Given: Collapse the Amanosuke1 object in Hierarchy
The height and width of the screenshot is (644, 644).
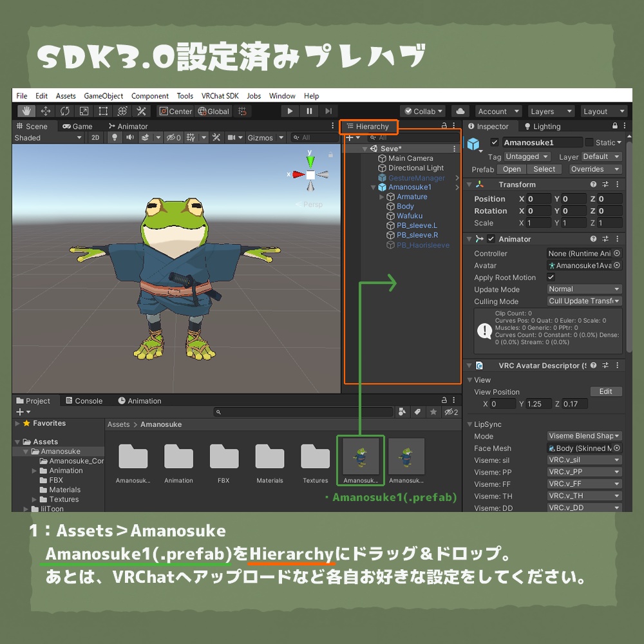Looking at the screenshot, I should [372, 187].
